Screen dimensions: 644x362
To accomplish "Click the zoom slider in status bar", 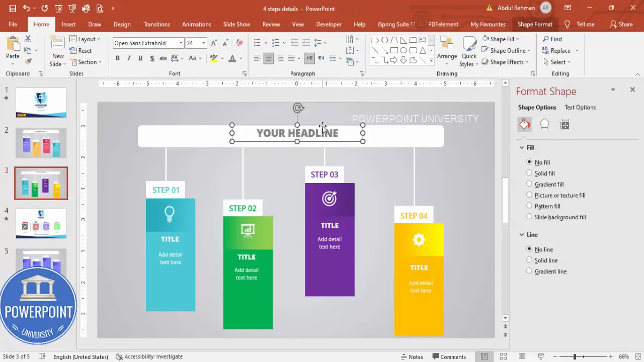I will click(x=575, y=356).
